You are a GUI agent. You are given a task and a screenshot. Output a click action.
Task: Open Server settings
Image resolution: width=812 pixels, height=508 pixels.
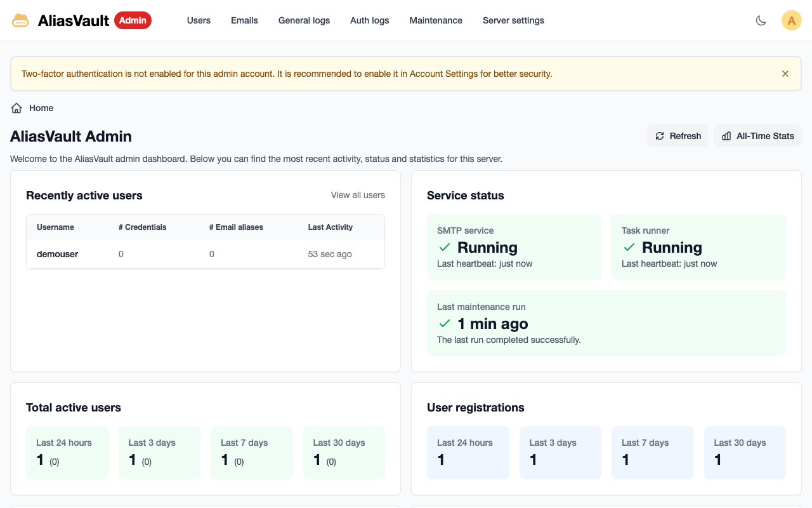[513, 20]
